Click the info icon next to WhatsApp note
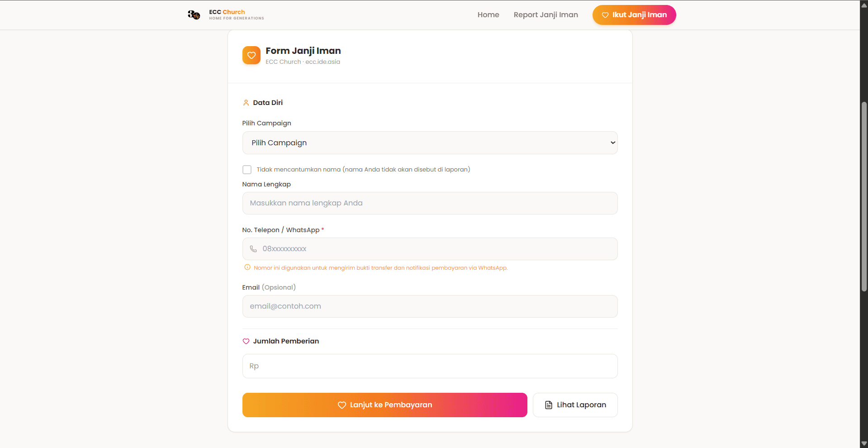 coord(247,267)
